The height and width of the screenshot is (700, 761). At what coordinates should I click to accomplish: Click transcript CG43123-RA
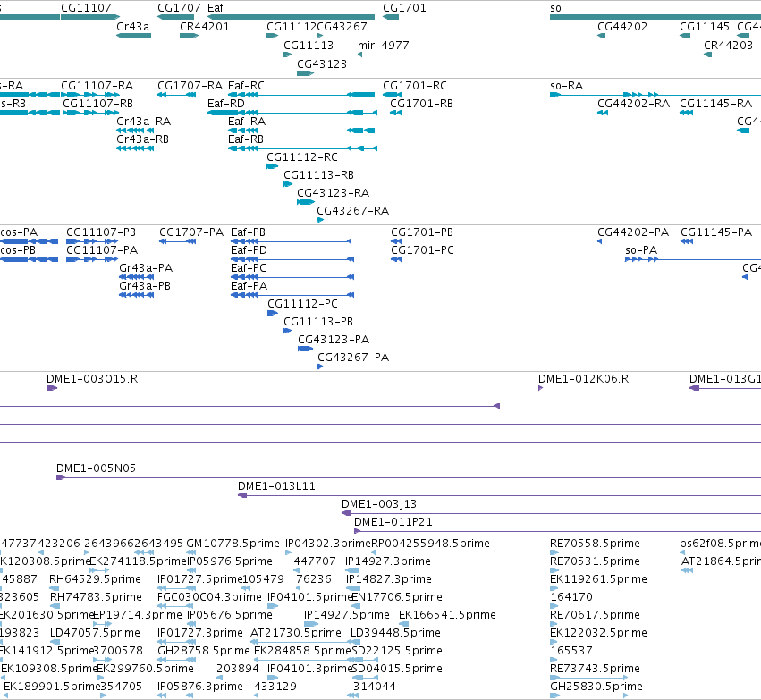[x=333, y=193]
